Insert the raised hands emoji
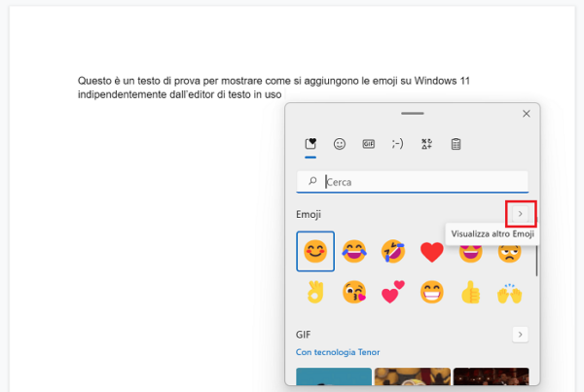Image resolution: width=584 pixels, height=392 pixels. (508, 291)
